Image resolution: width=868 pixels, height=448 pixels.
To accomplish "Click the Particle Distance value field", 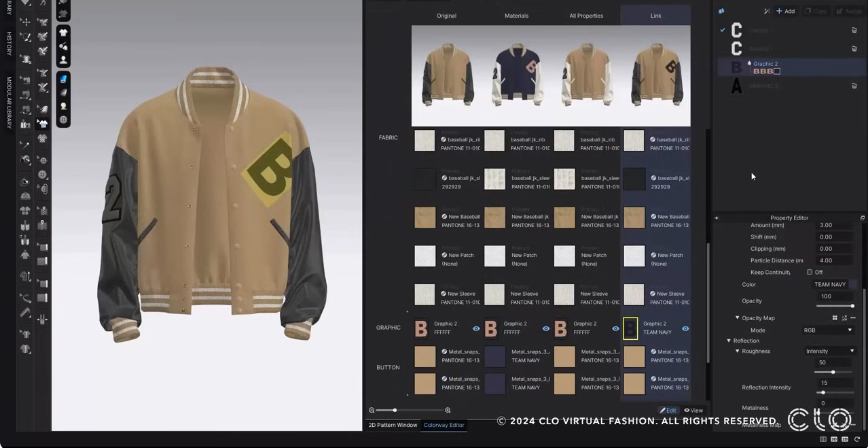I will (834, 260).
